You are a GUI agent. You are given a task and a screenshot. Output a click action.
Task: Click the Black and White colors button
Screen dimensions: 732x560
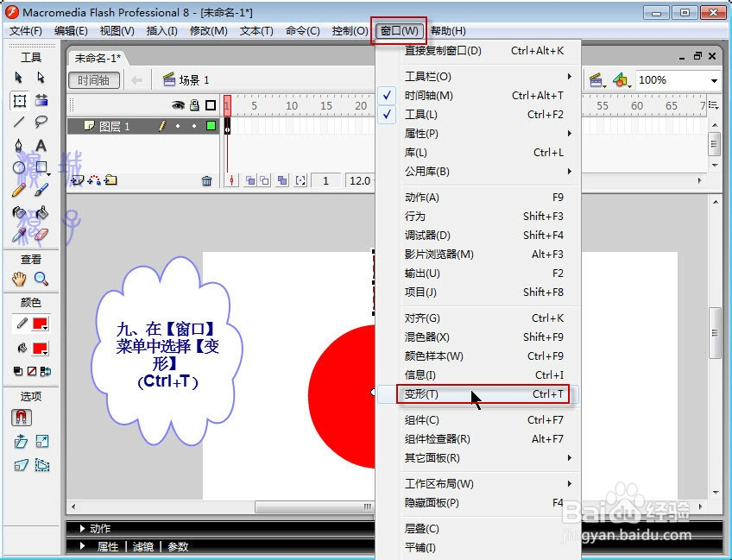click(18, 372)
